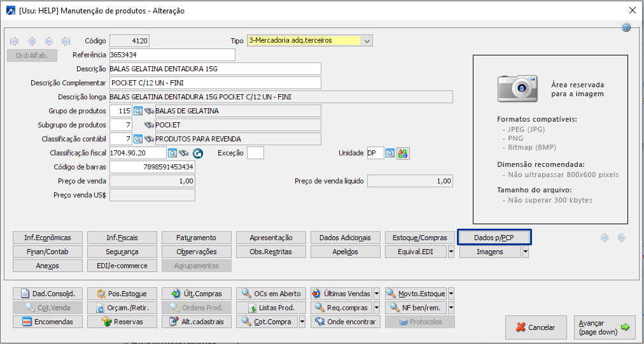
Task: Open the Faturamento section
Action: [197, 238]
